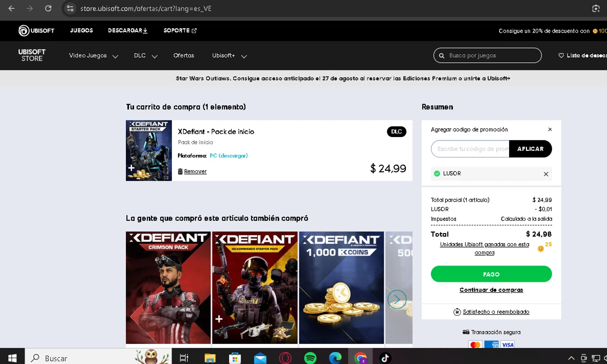Open the Ofertas menu item
Viewport: 607px width, 364px height.
(x=184, y=55)
